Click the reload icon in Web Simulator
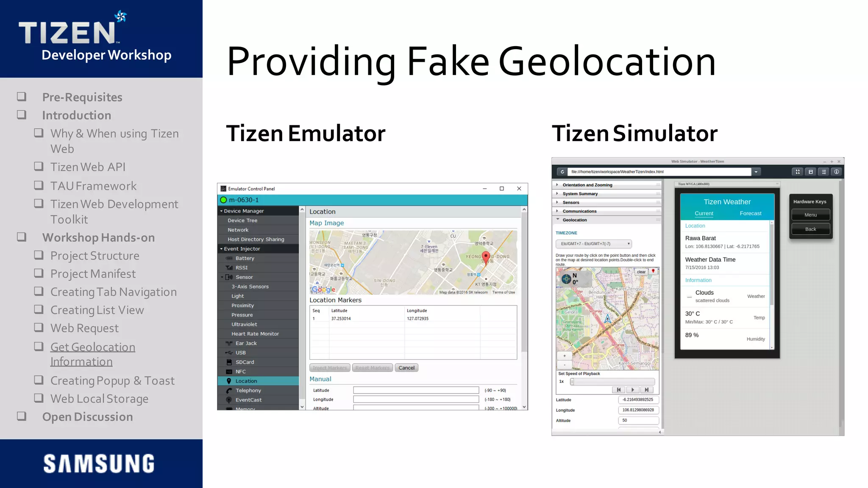Viewport: 868px width, 488px height. click(562, 172)
